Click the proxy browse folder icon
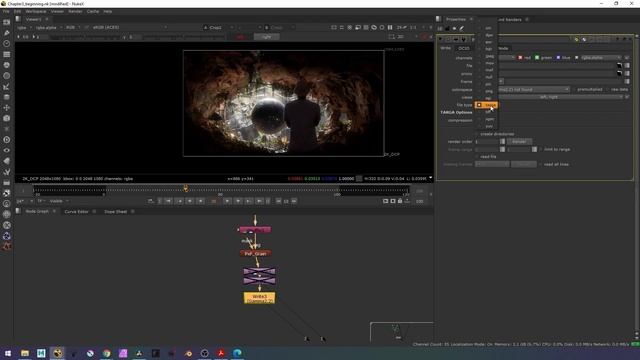 click(619, 73)
